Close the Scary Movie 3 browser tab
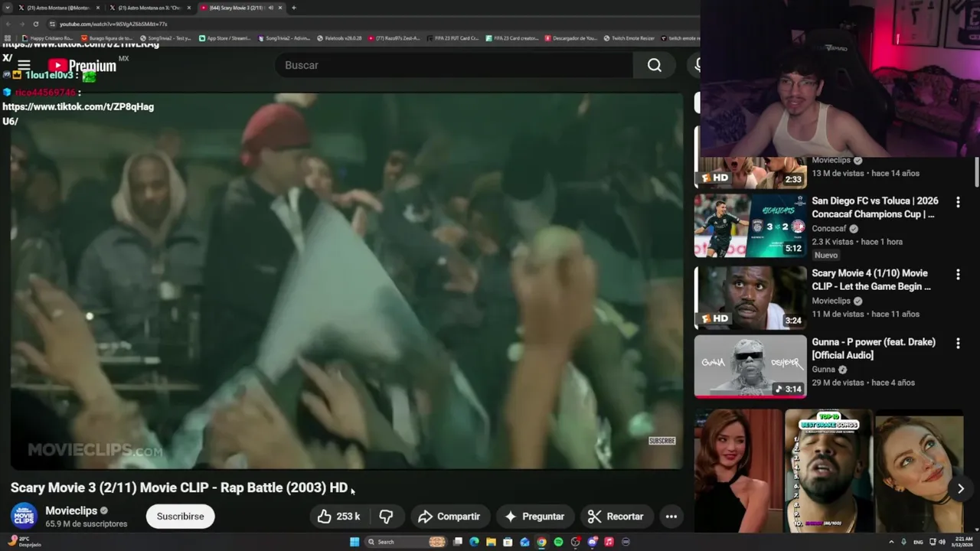This screenshot has width=980, height=551. [280, 8]
